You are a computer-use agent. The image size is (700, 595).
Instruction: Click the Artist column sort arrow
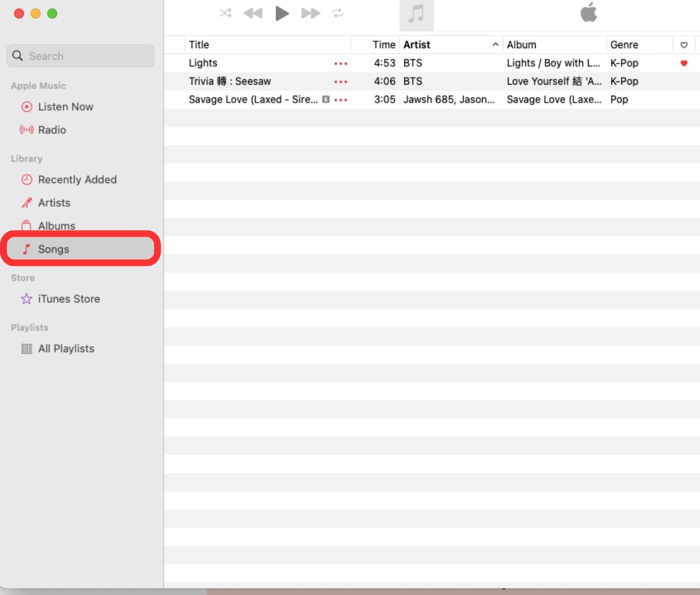(x=495, y=45)
